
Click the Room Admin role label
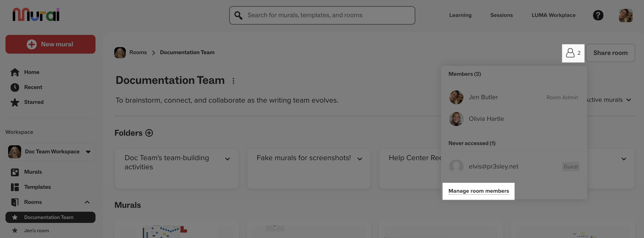pos(562,97)
